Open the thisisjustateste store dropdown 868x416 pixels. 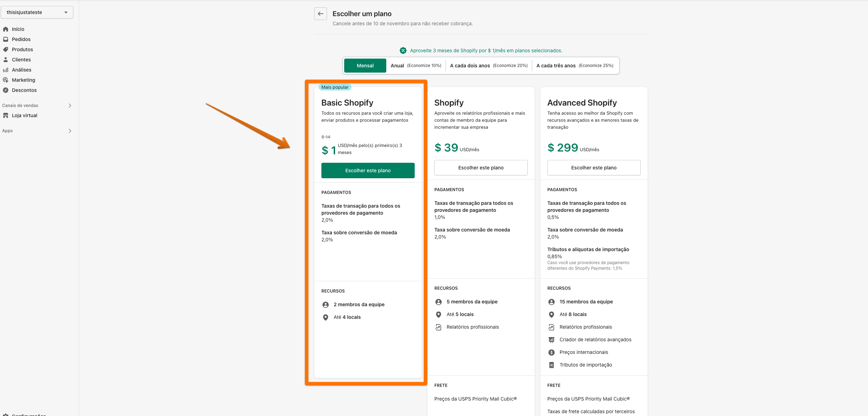coord(37,12)
